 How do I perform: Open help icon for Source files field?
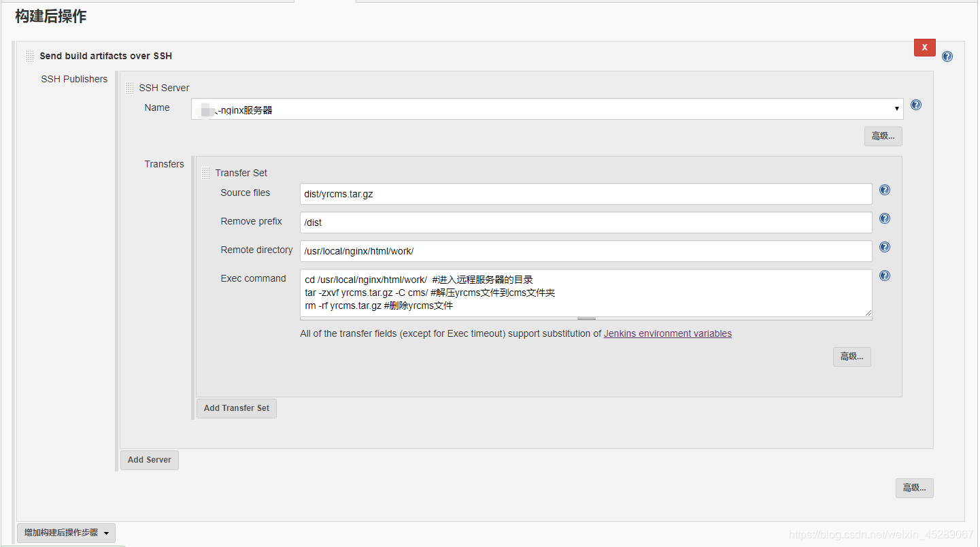(885, 190)
